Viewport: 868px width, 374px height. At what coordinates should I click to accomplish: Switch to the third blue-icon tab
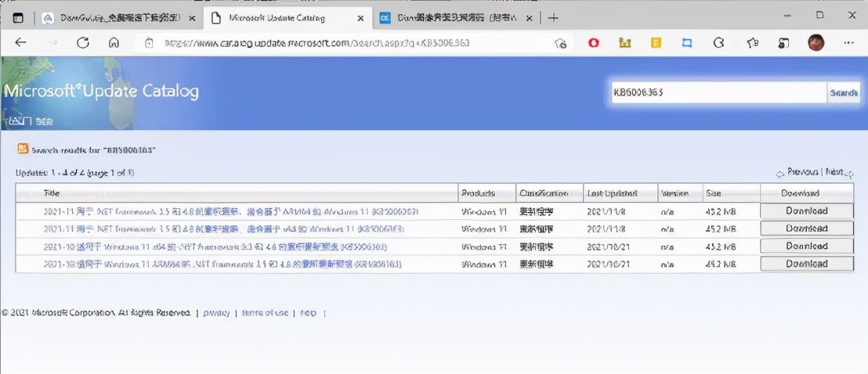[x=457, y=18]
